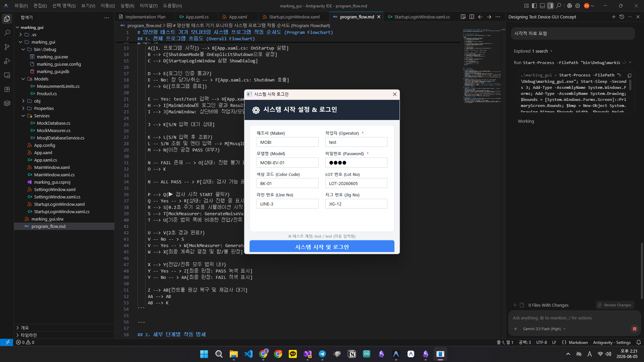644x362 pixels.
Task: Open the Extensions view
Action: click(x=7, y=89)
